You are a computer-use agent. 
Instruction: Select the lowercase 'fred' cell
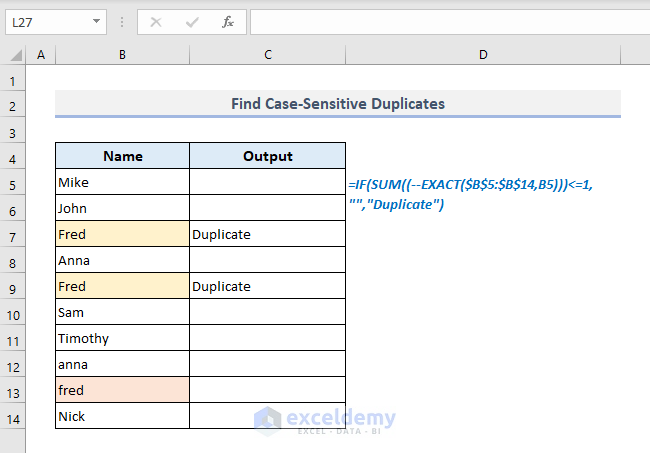[x=122, y=391]
